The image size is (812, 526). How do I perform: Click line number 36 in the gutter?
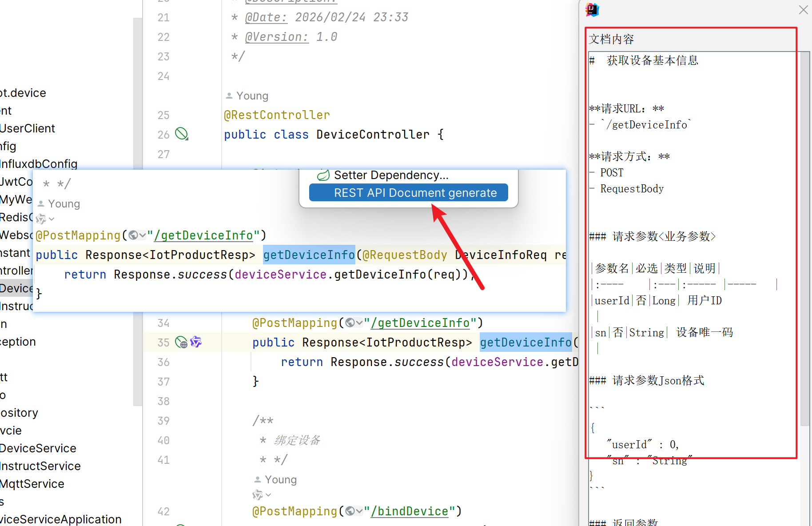[x=163, y=362]
